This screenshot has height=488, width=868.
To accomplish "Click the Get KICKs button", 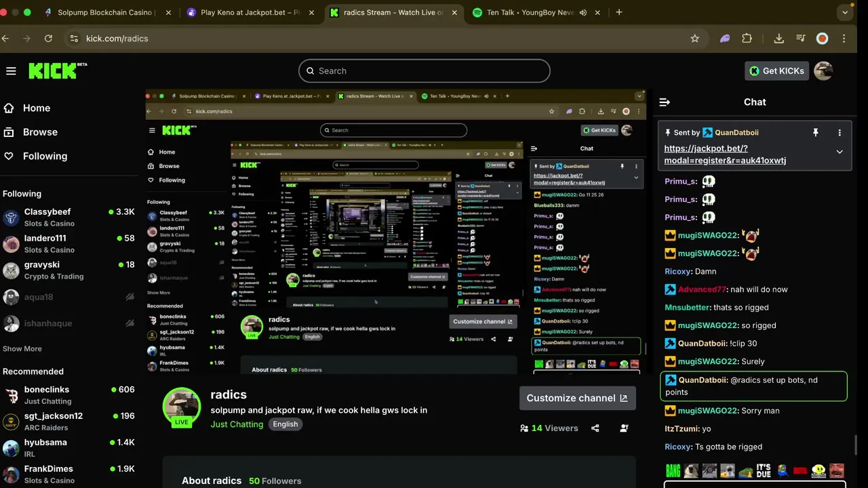I will (x=777, y=70).
